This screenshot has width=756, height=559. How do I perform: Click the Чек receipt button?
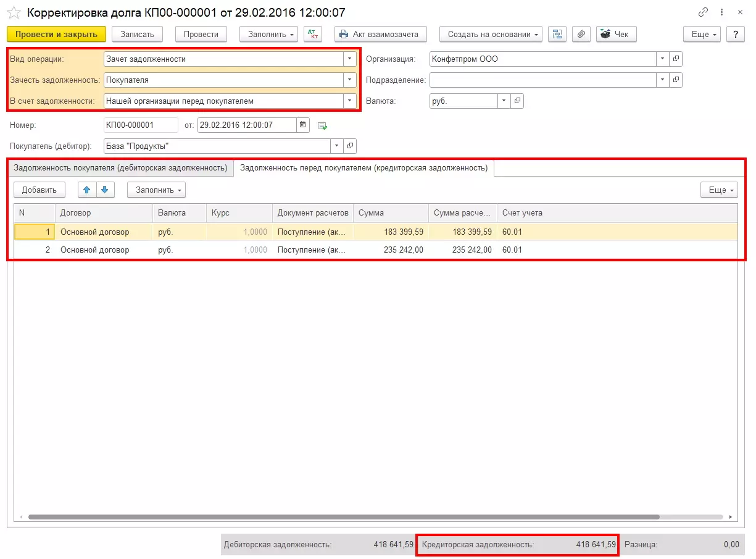tap(616, 34)
